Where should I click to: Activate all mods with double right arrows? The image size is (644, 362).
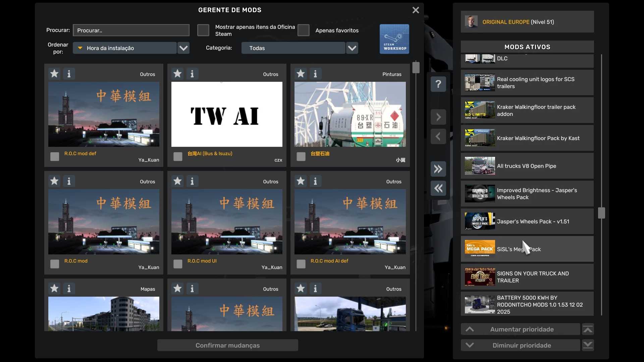438,169
